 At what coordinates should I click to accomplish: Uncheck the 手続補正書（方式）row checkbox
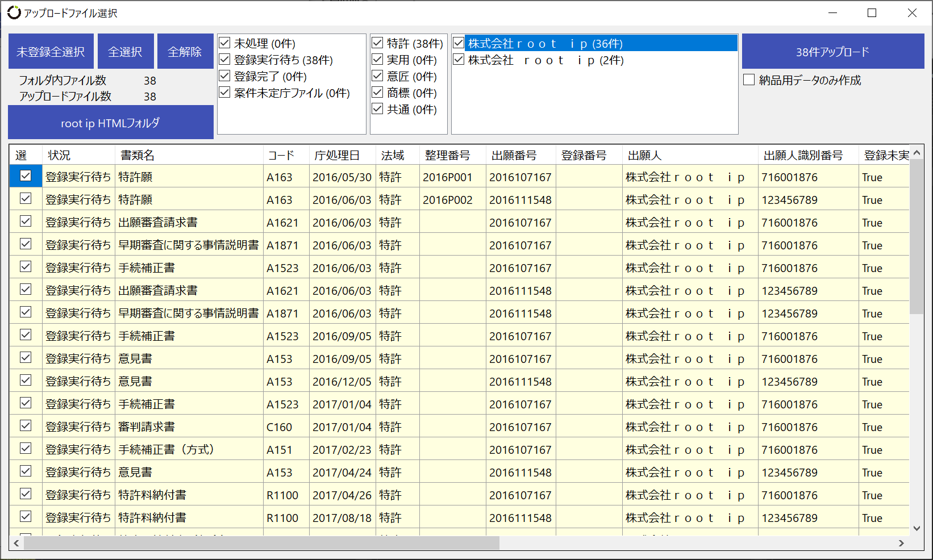coord(26,449)
